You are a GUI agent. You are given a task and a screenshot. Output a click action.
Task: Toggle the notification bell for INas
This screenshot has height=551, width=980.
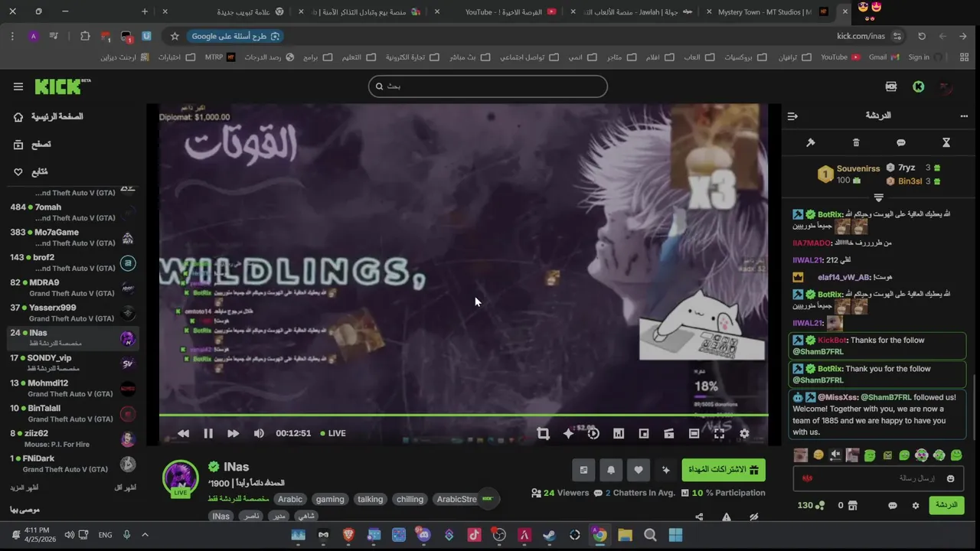611,470
